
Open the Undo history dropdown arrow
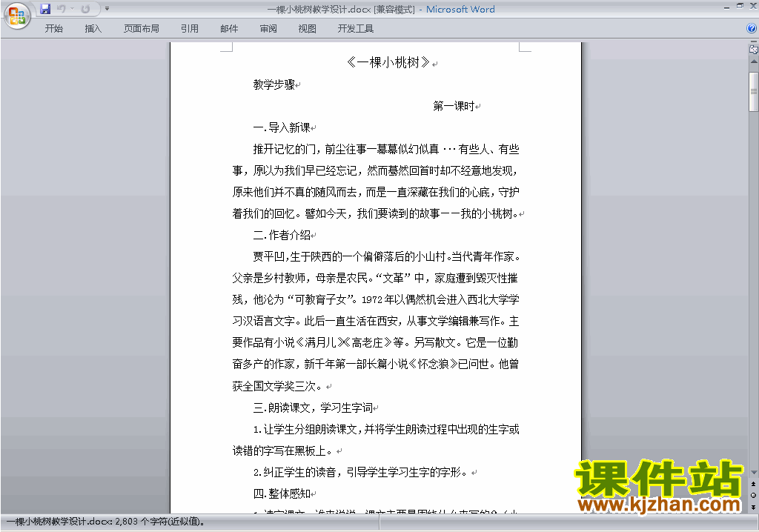click(72, 9)
